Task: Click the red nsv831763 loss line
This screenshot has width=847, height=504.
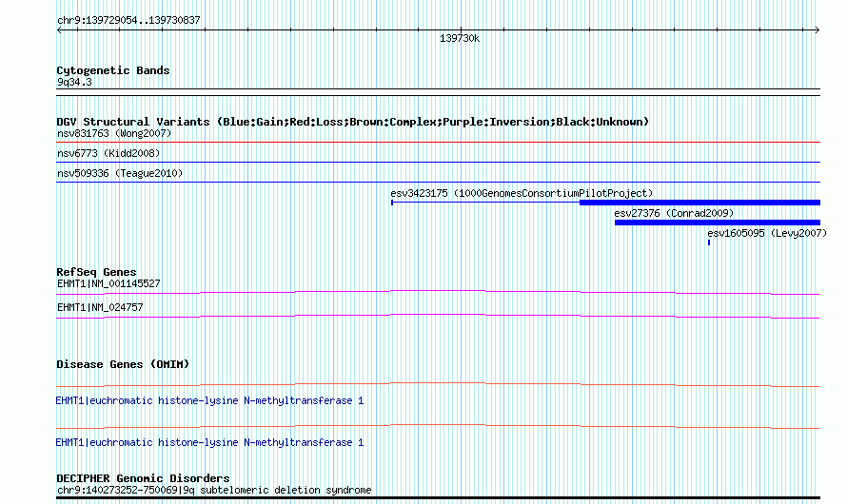Action: pyautogui.click(x=438, y=143)
